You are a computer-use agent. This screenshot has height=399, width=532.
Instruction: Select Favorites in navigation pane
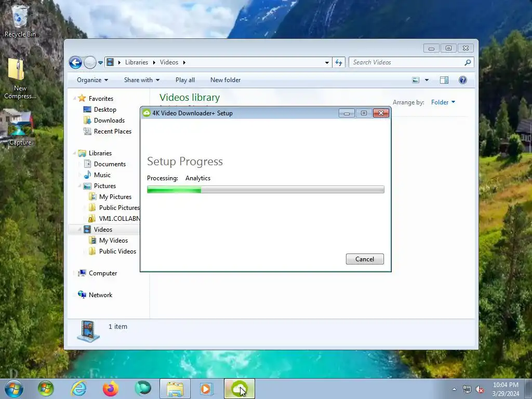(x=101, y=99)
